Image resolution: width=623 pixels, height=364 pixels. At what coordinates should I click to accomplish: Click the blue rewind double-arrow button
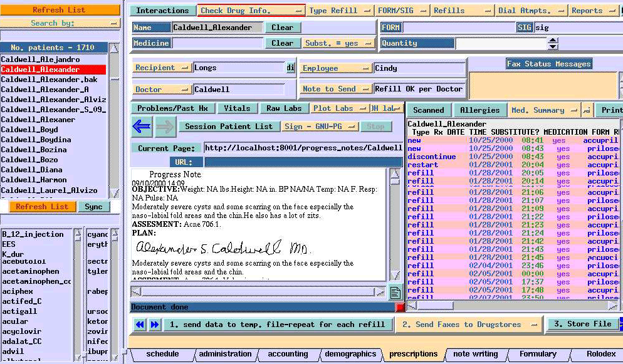140,325
